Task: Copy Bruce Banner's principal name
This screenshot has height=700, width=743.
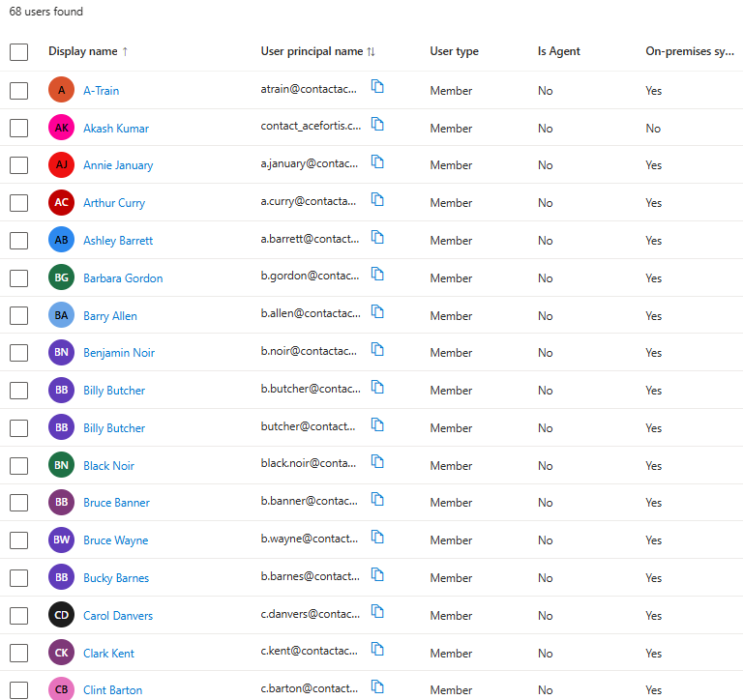Action: (x=377, y=500)
